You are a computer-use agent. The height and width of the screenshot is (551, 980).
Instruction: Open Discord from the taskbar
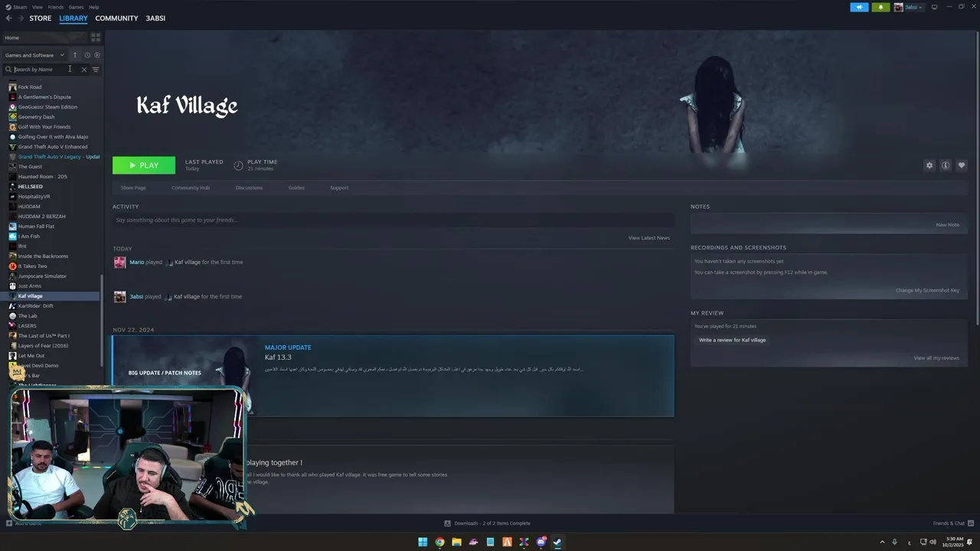click(x=541, y=542)
